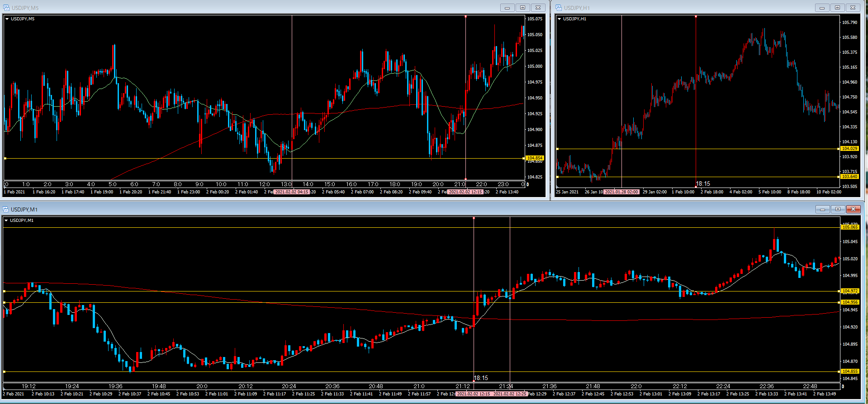Click the 2021.02.02 04:15 date marker
868x404 pixels.
click(x=292, y=192)
